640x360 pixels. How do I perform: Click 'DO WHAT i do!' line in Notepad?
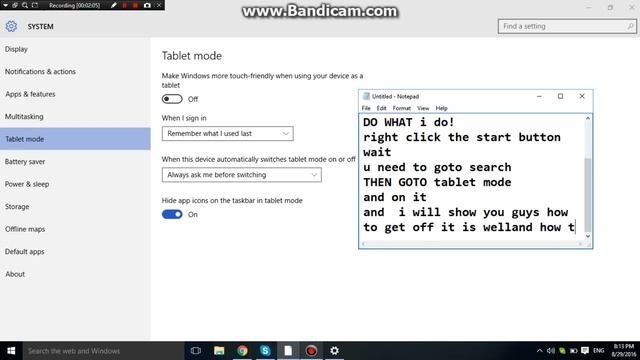click(x=409, y=122)
